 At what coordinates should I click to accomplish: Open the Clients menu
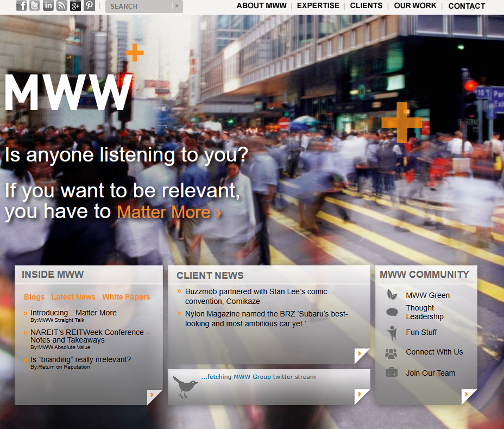(366, 6)
